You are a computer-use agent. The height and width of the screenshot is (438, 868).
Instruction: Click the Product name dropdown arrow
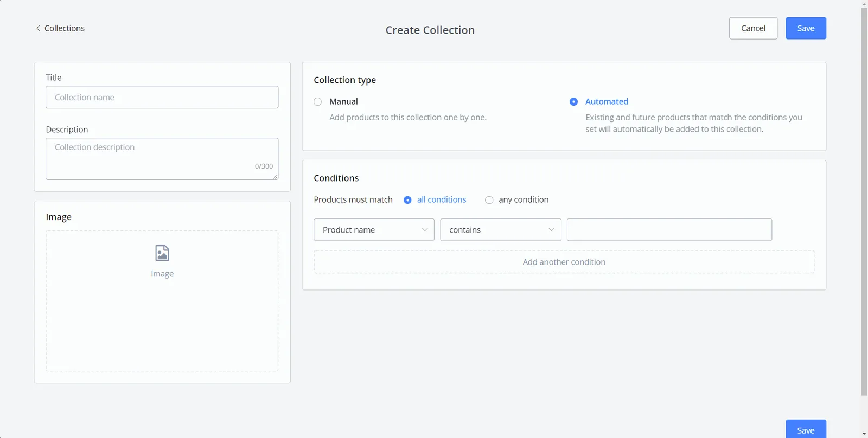click(x=425, y=230)
